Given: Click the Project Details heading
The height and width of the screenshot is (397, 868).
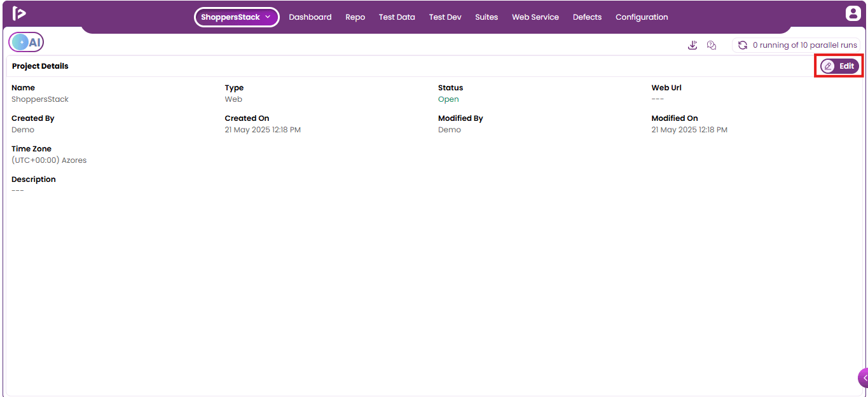Looking at the screenshot, I should click(x=40, y=66).
